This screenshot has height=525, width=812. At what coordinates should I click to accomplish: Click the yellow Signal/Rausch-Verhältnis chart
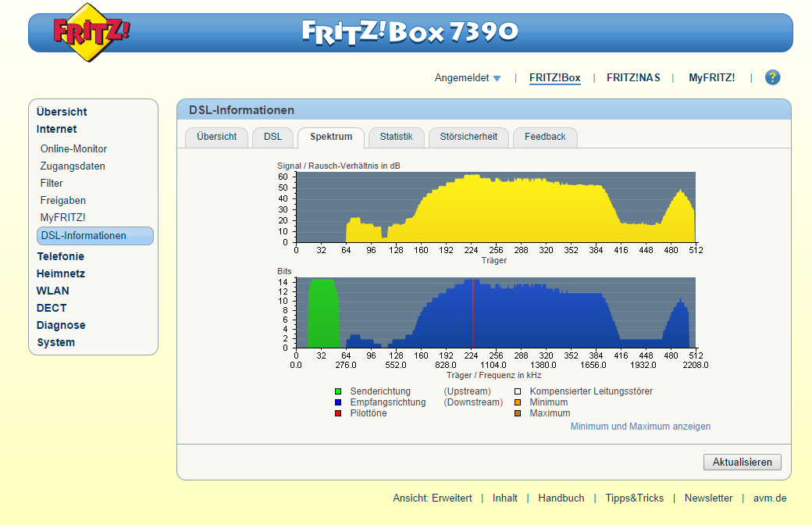click(x=496, y=207)
